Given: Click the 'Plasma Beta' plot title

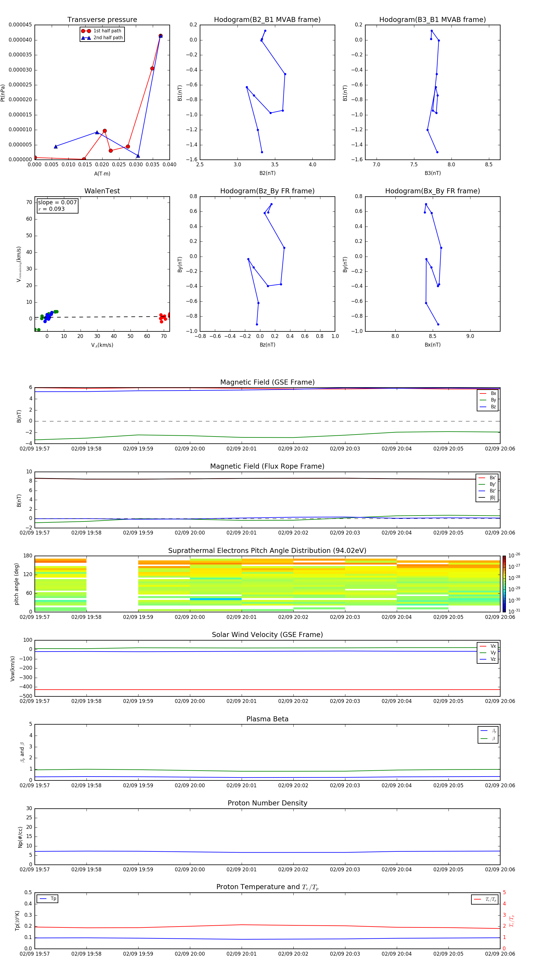Looking at the screenshot, I should tap(267, 719).
